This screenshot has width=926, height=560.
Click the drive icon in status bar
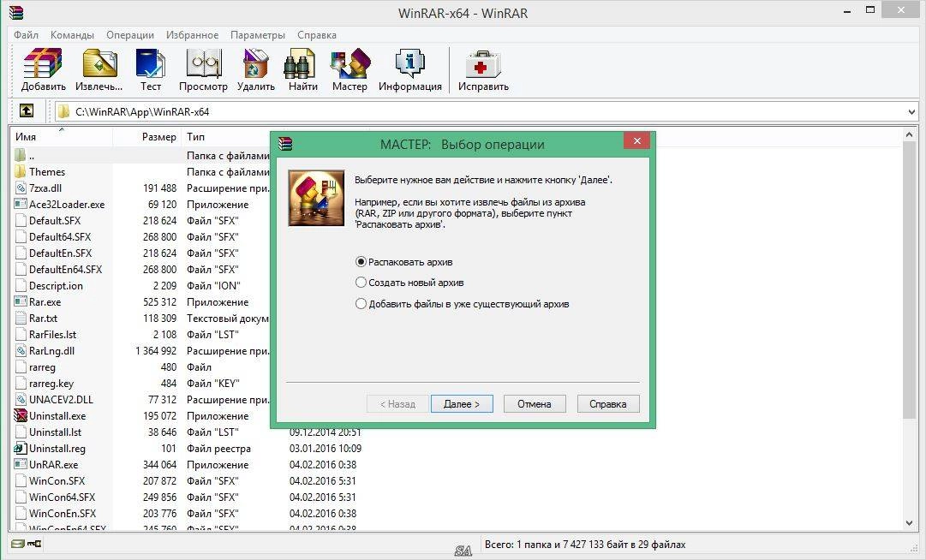pyautogui.click(x=18, y=544)
